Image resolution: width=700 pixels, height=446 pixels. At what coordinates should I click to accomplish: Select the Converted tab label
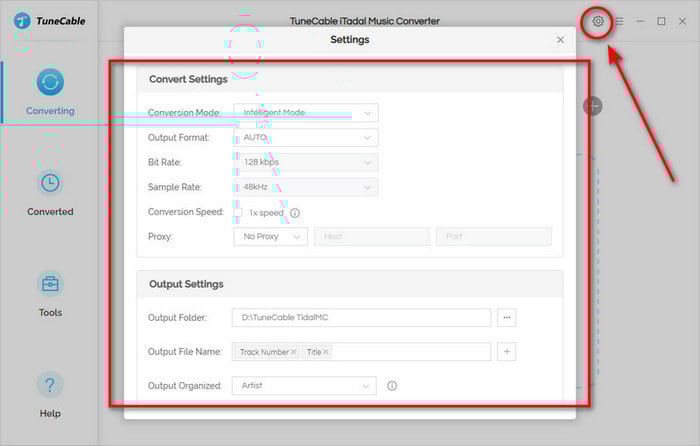pyautogui.click(x=50, y=212)
